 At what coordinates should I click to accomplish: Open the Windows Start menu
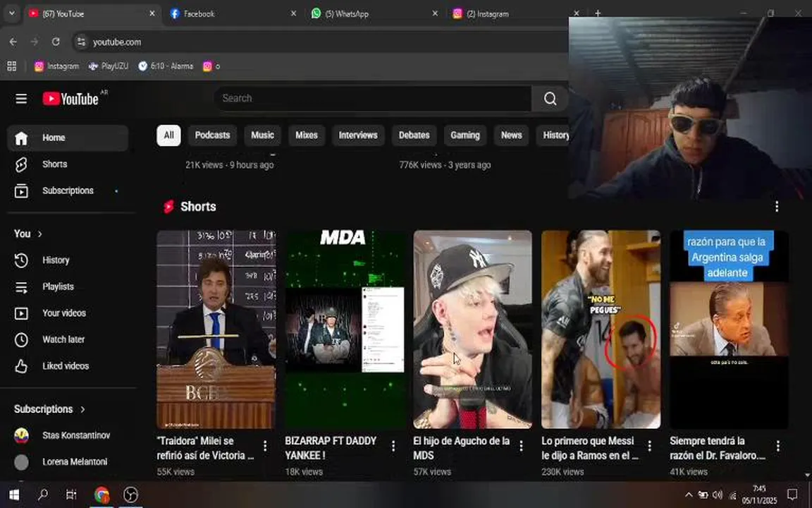pos(14,495)
